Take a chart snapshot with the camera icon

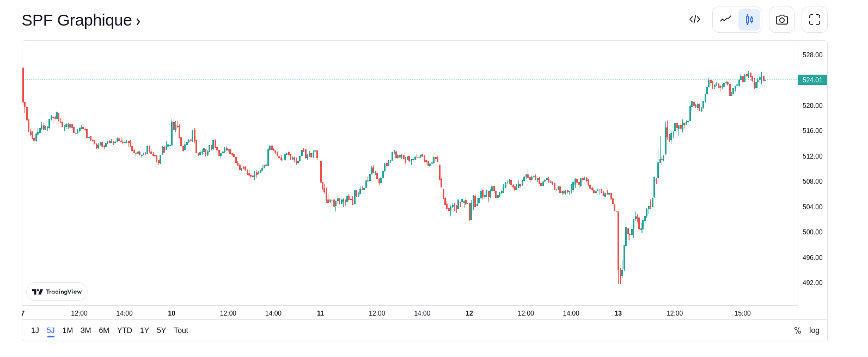pyautogui.click(x=781, y=20)
